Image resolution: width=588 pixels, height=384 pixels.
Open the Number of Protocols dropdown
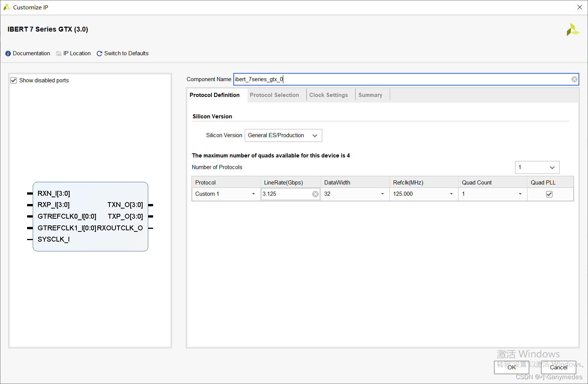[537, 167]
